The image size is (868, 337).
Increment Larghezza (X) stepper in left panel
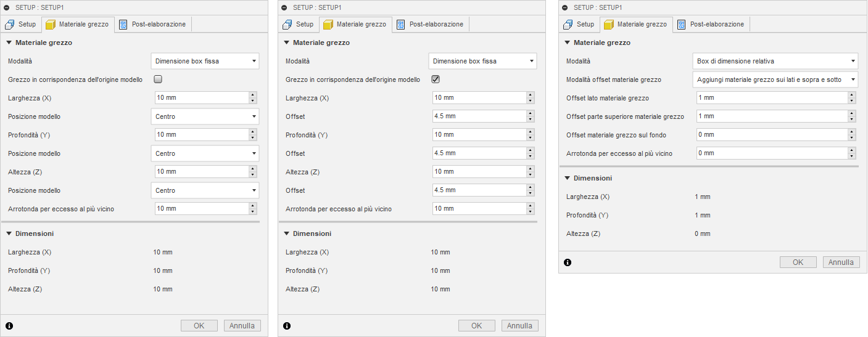[252, 95]
